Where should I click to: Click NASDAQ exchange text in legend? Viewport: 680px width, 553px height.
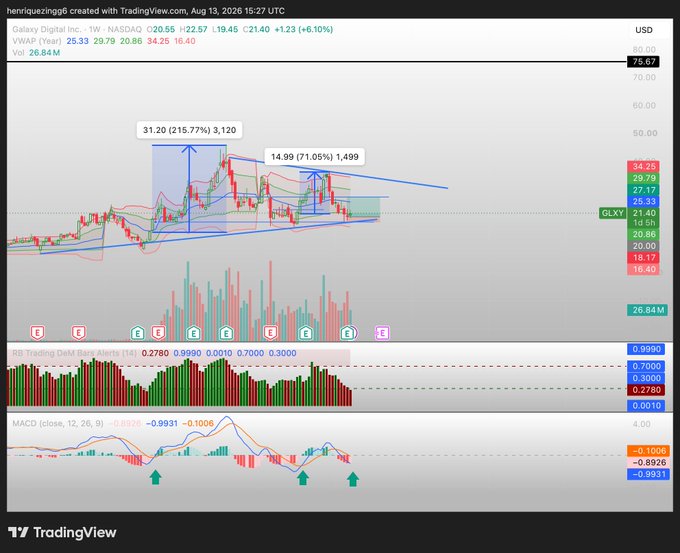tap(124, 29)
